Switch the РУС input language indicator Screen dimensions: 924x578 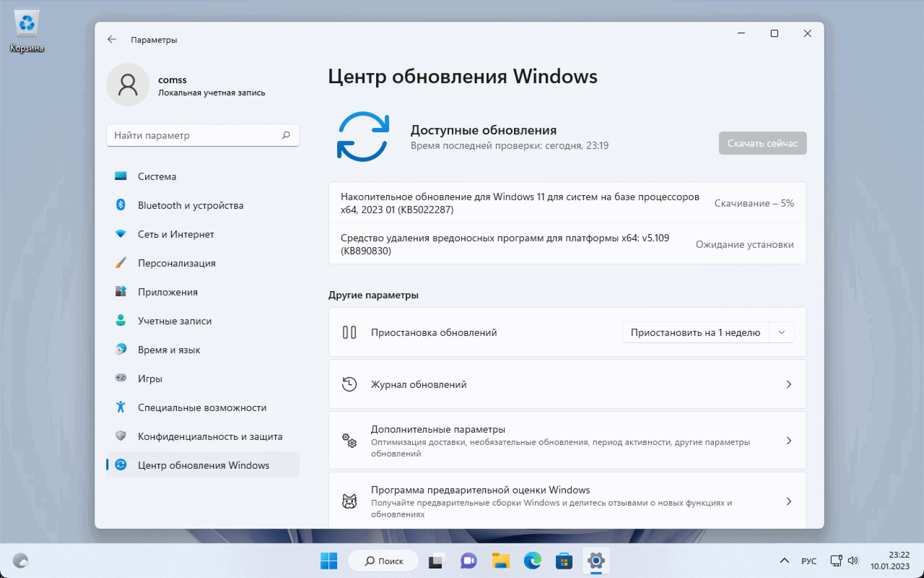[x=809, y=561]
